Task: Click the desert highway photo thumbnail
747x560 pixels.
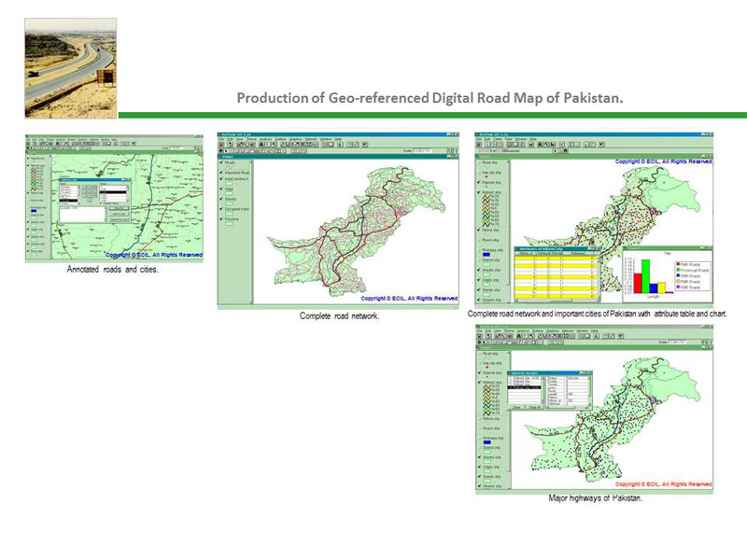Action: [x=71, y=68]
